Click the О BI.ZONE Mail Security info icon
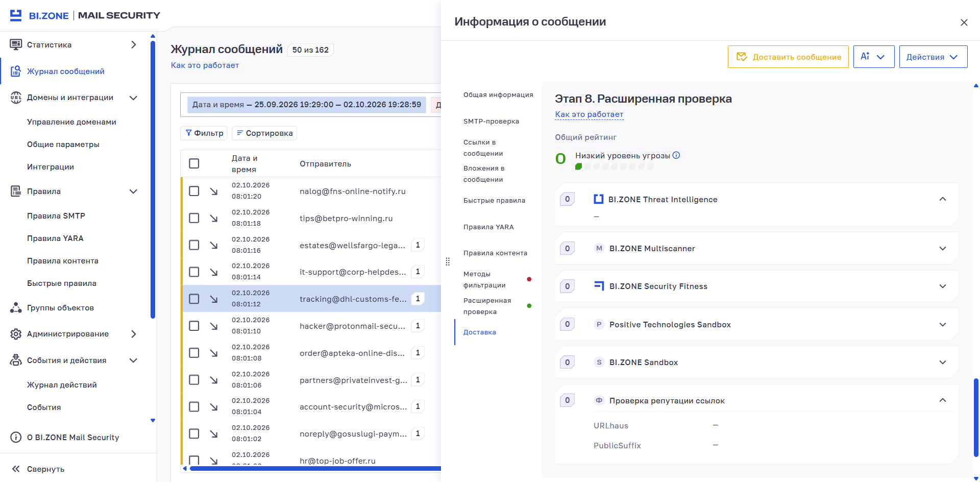 (16, 437)
